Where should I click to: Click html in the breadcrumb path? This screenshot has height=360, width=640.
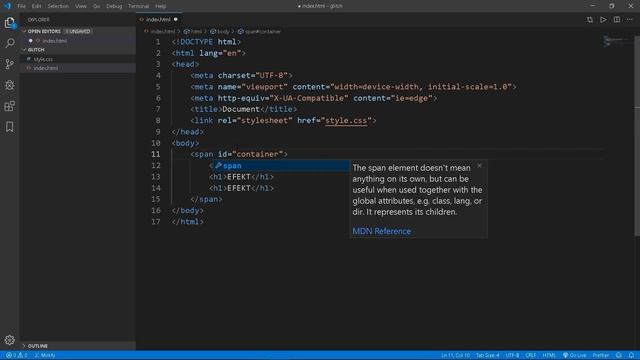pyautogui.click(x=196, y=31)
